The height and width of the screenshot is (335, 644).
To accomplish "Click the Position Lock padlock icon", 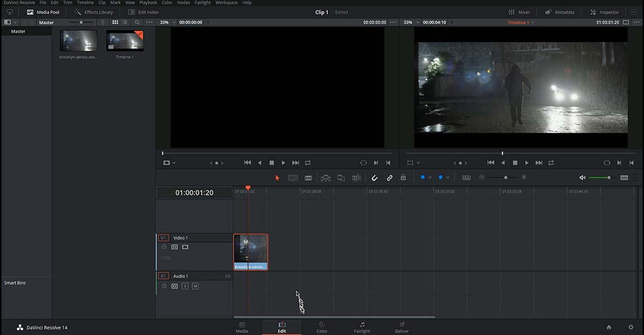I will tap(403, 178).
